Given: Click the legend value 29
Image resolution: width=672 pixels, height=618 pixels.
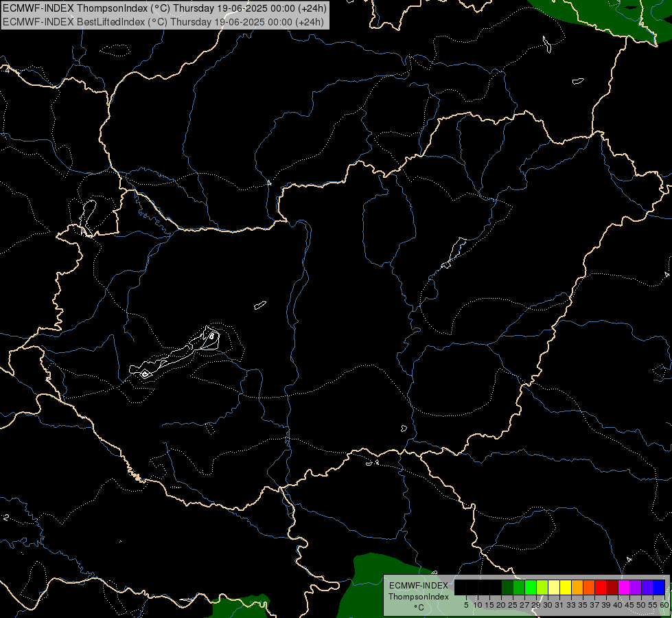Looking at the screenshot, I should 537,605.
